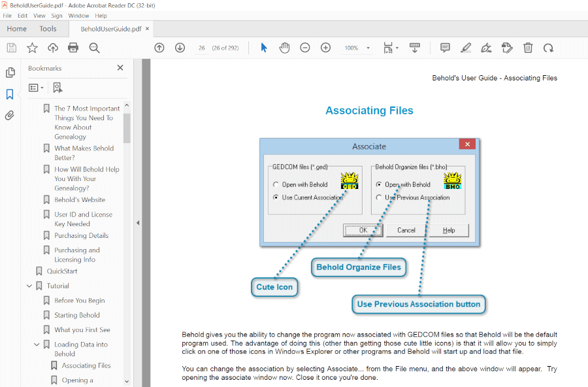Viewport: 588px width, 387px height.
Task: Activate the hand pan tool
Action: 285,48
